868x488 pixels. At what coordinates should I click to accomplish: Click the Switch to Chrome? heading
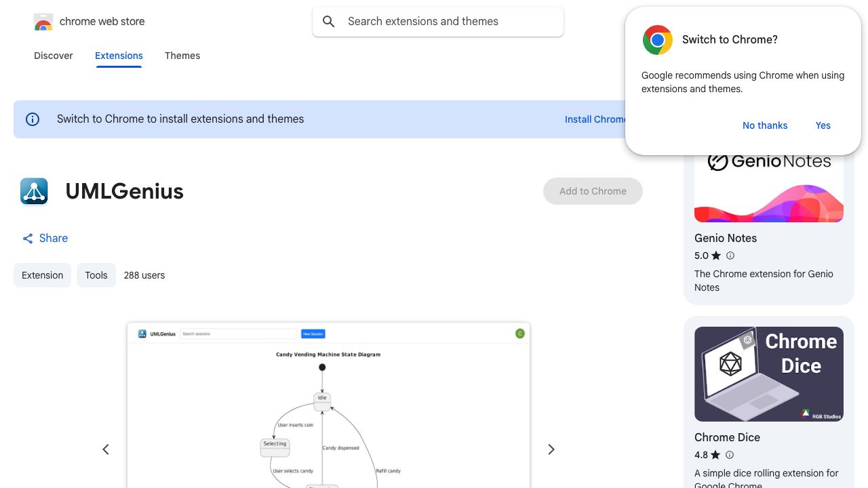[x=730, y=39]
